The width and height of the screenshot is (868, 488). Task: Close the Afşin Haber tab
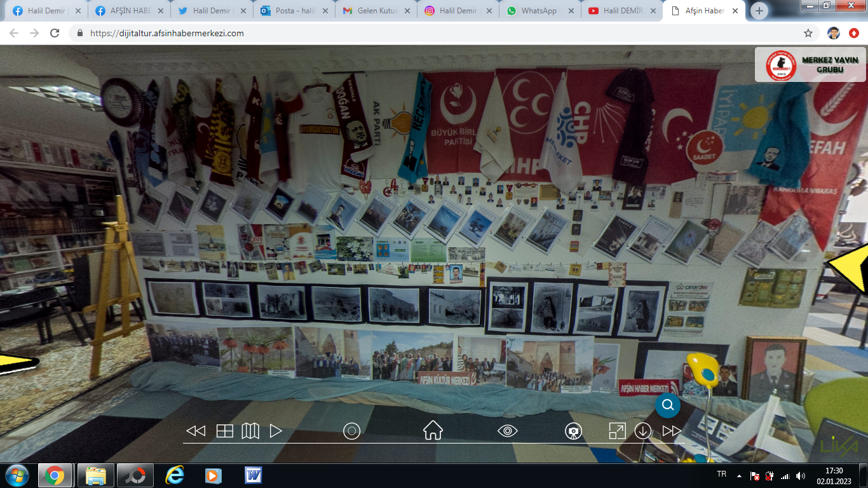(x=735, y=11)
